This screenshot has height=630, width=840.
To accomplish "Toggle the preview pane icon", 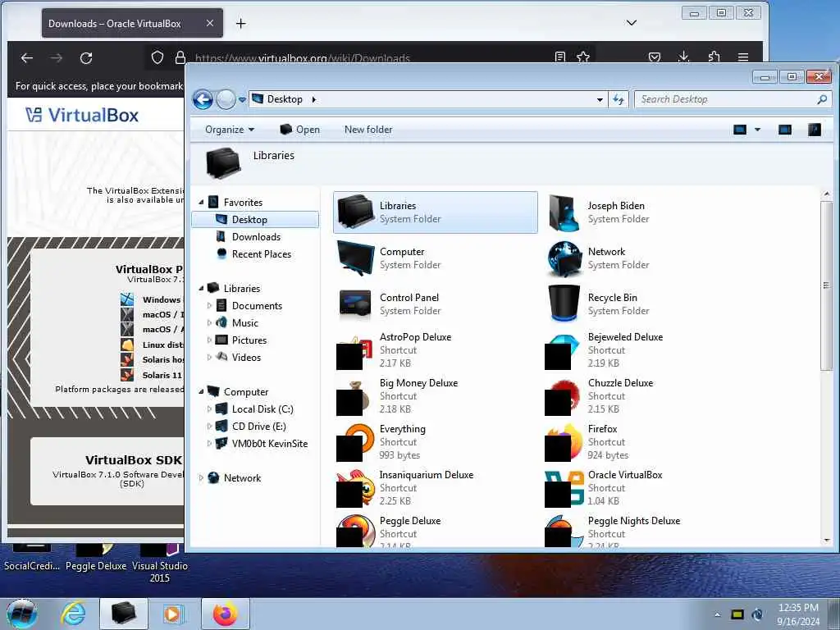I will click(785, 130).
